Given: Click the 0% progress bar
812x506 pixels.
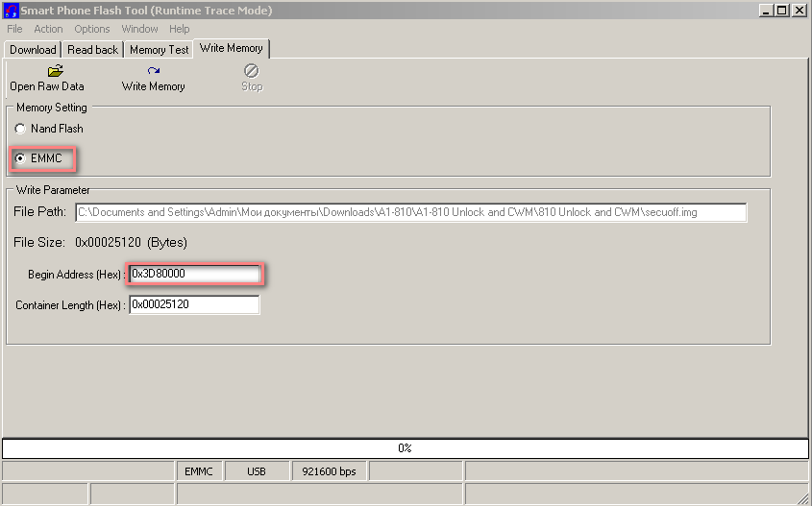Looking at the screenshot, I should click(x=406, y=448).
